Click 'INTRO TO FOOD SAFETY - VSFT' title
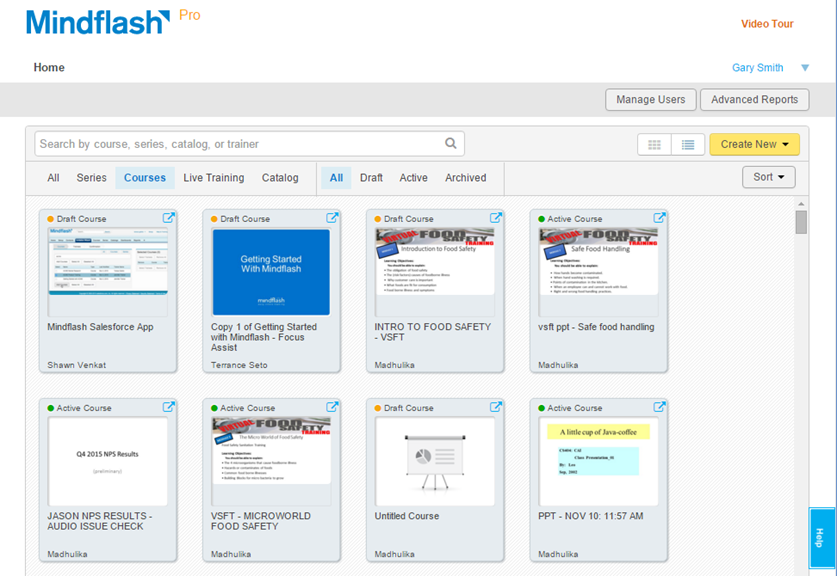837x576 pixels. (x=432, y=332)
